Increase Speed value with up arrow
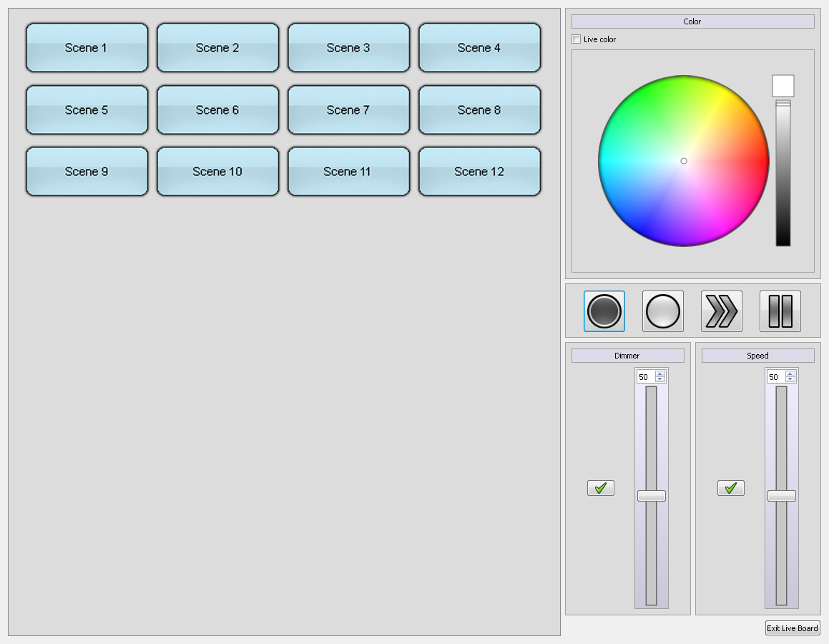 coord(790,374)
